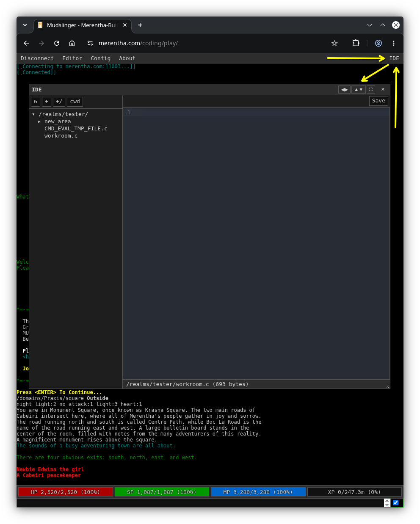This screenshot has width=420, height=524.
Task: Go to browser home page
Action: click(72, 43)
